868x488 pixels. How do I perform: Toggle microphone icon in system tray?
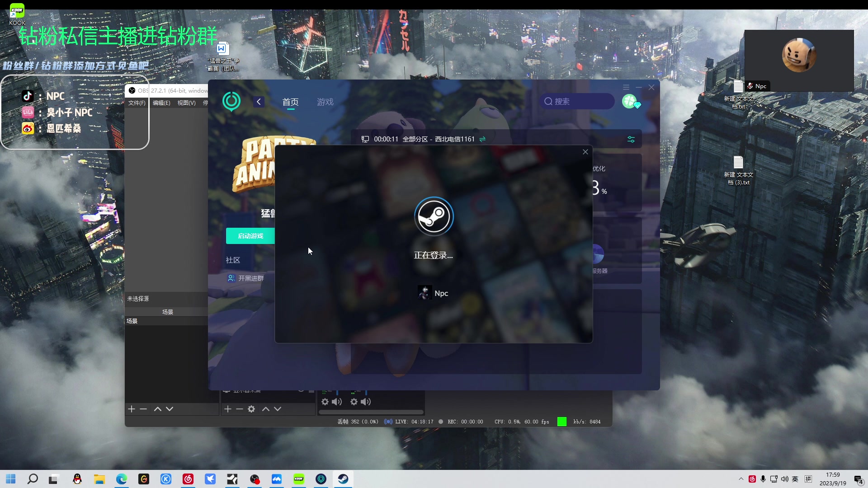[x=763, y=479]
